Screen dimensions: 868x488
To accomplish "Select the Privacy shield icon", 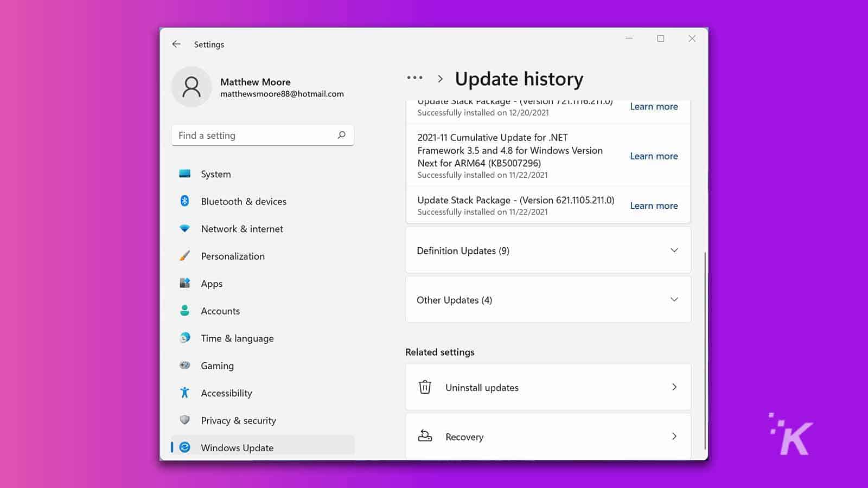I will click(184, 420).
